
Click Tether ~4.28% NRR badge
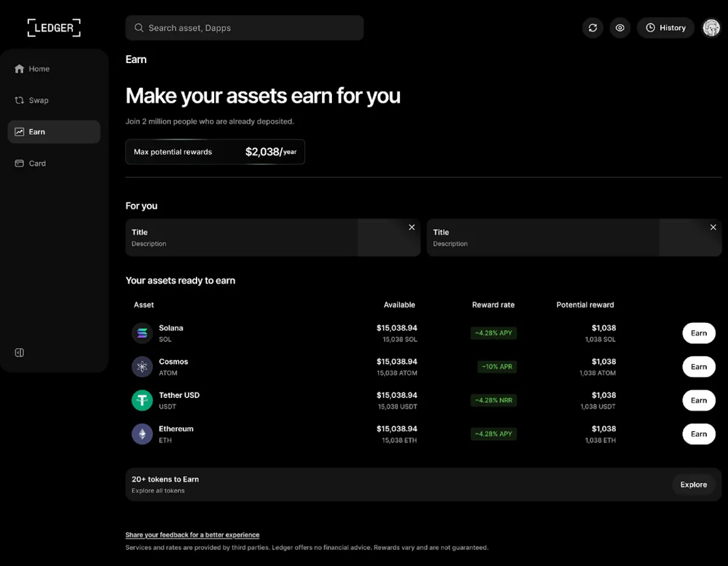coord(494,400)
